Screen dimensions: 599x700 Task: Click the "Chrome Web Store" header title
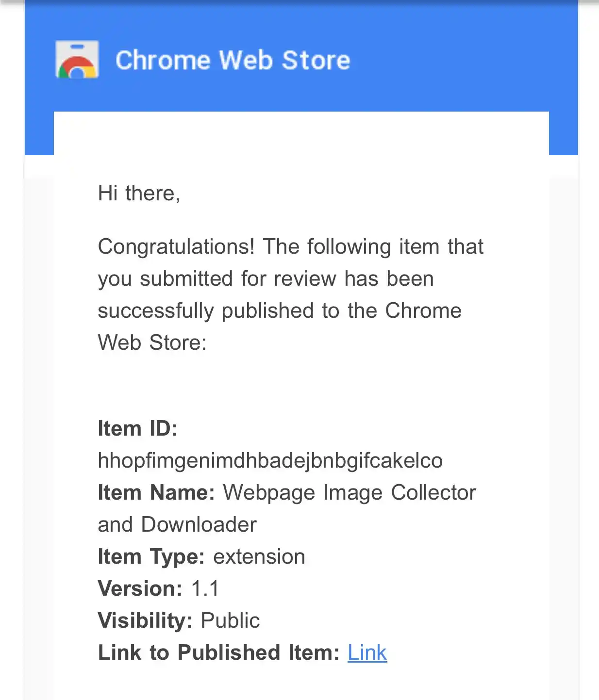click(x=233, y=60)
